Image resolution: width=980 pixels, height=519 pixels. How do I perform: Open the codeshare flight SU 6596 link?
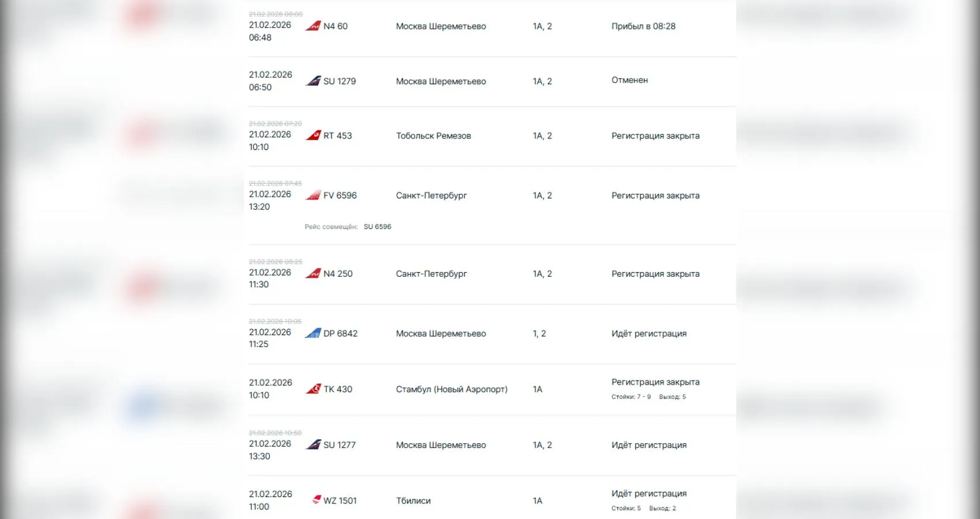coord(378,227)
